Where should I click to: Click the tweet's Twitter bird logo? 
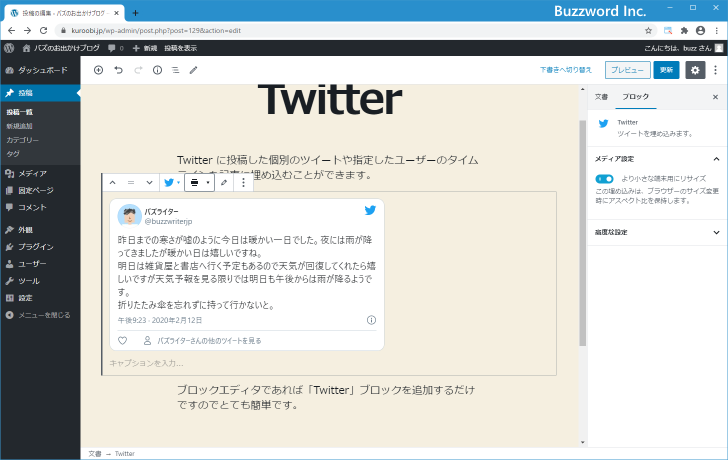pyautogui.click(x=370, y=210)
